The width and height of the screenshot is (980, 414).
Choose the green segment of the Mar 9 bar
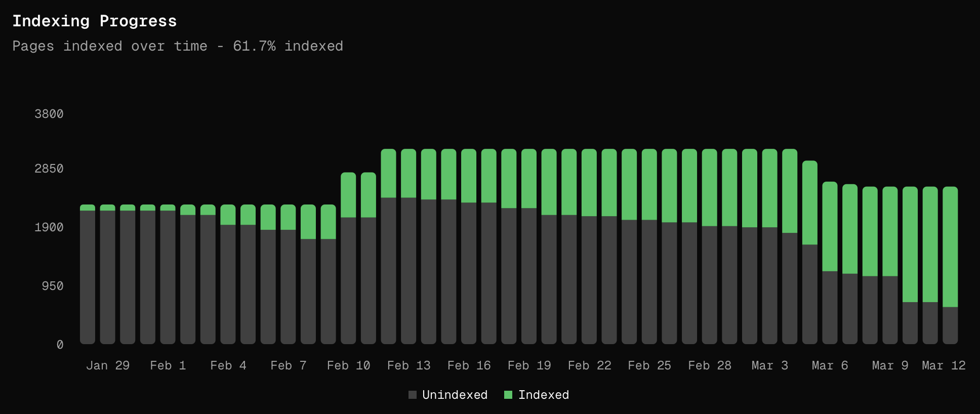tap(890, 231)
